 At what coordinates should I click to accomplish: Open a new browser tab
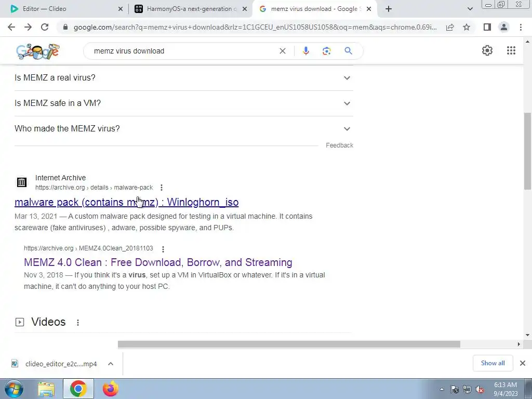point(389,9)
